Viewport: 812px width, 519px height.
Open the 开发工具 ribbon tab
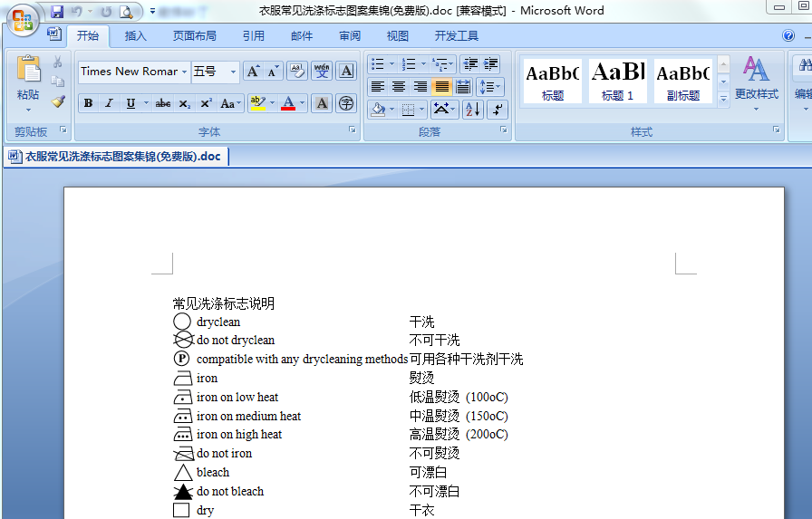456,35
